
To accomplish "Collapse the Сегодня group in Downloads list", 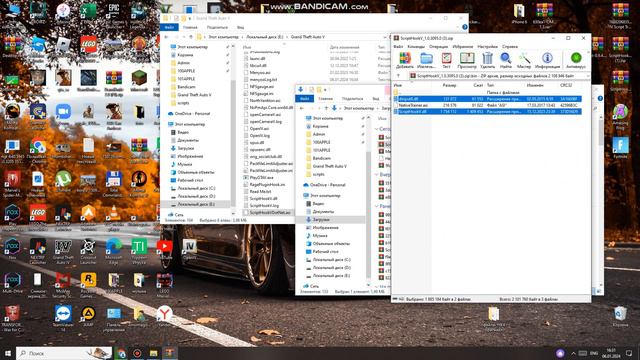I will (377, 129).
